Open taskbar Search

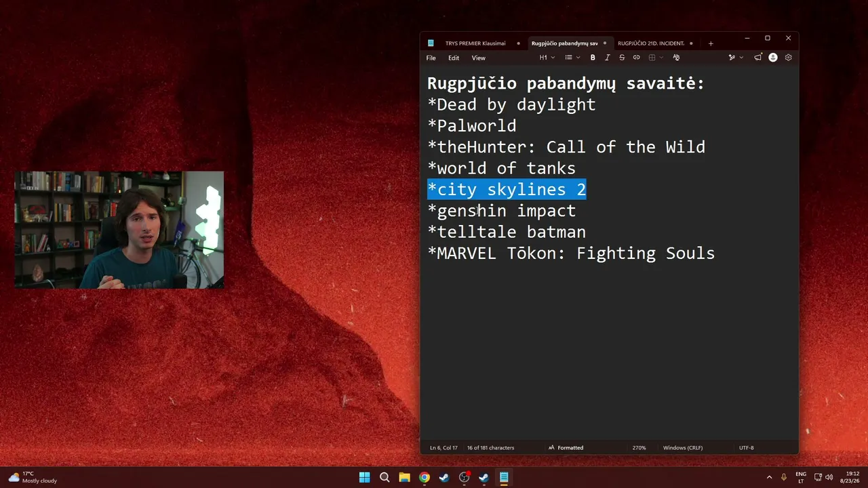point(384,477)
